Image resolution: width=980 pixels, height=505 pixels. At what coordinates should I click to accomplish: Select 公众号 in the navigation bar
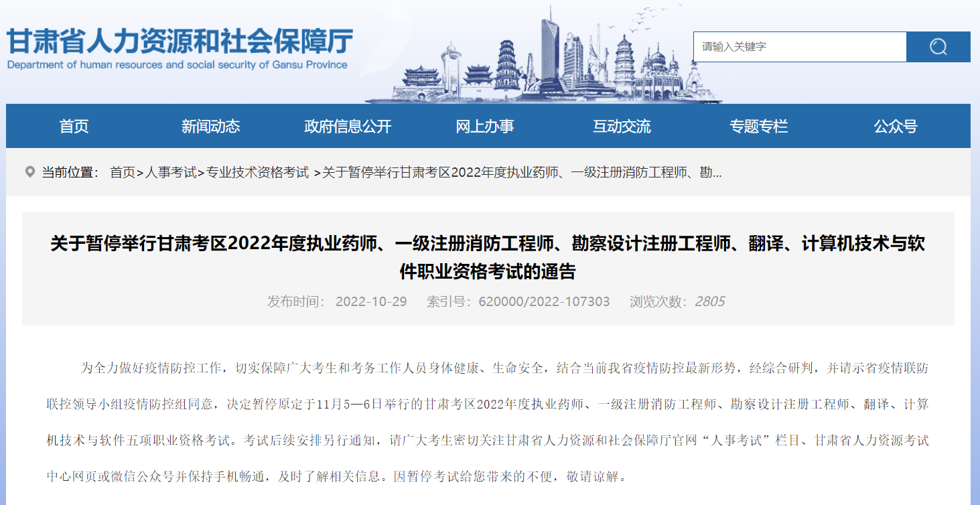pos(896,126)
